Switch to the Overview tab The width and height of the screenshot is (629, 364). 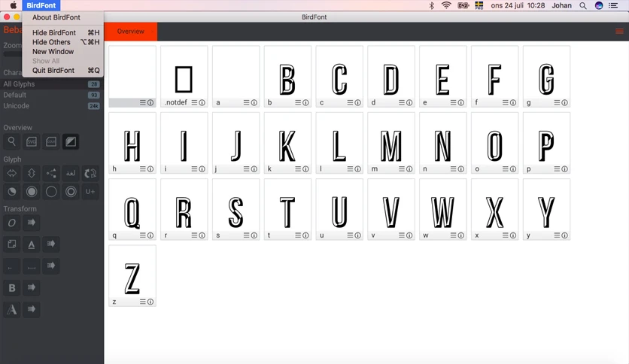click(130, 32)
